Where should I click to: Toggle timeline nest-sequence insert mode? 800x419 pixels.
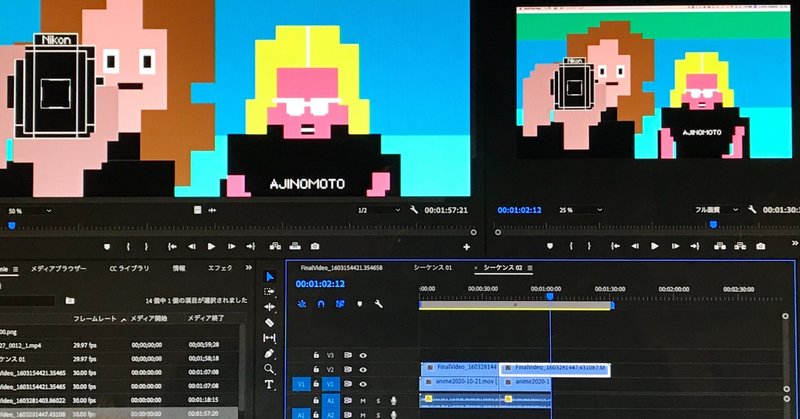(302, 304)
